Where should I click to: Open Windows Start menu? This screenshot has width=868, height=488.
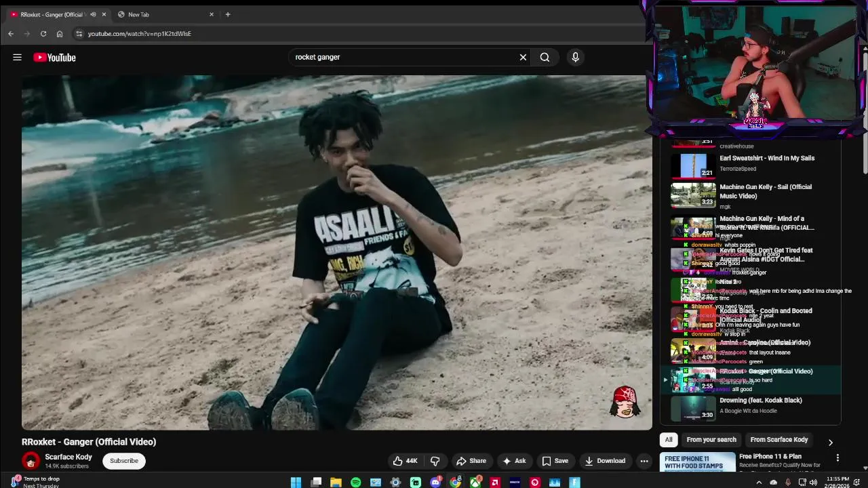[x=296, y=483]
